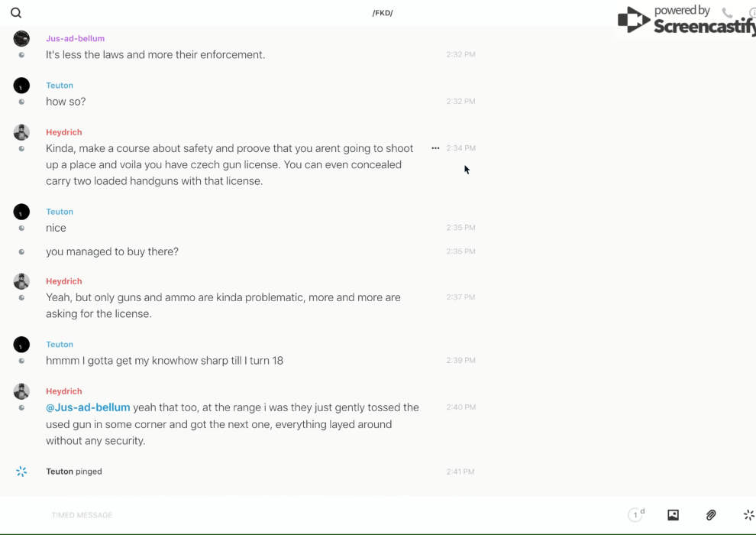The width and height of the screenshot is (756, 535).
Task: Click Heydrich's avatar beside the czech gun license message
Action: [x=21, y=132]
